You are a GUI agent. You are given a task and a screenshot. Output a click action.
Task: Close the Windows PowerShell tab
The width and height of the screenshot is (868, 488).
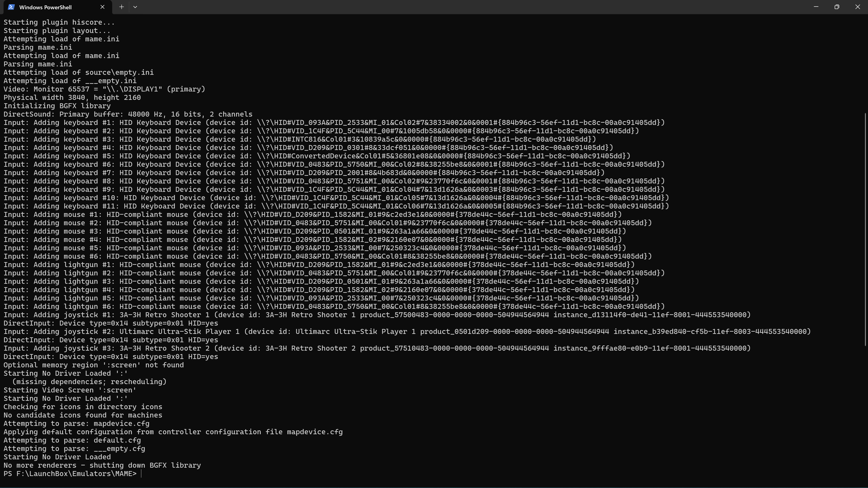(102, 7)
